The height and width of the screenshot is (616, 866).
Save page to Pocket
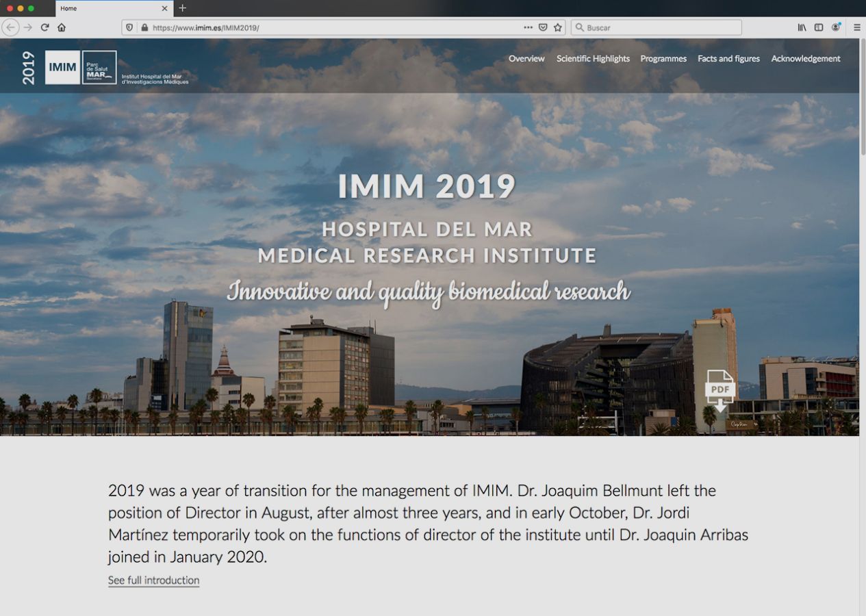point(543,27)
